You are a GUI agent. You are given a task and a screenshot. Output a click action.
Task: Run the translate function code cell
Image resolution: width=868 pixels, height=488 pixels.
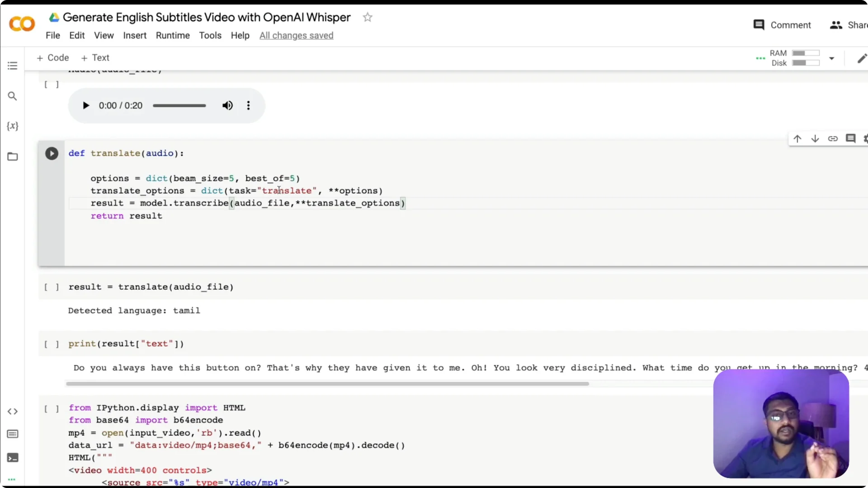point(52,153)
